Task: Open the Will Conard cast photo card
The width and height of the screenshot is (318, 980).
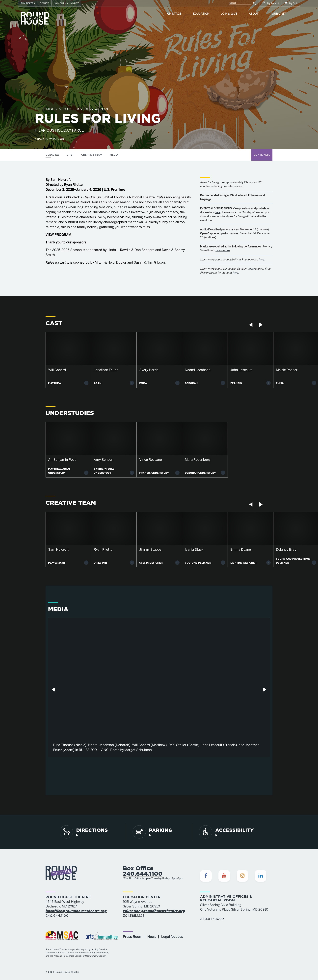Action: (68, 360)
